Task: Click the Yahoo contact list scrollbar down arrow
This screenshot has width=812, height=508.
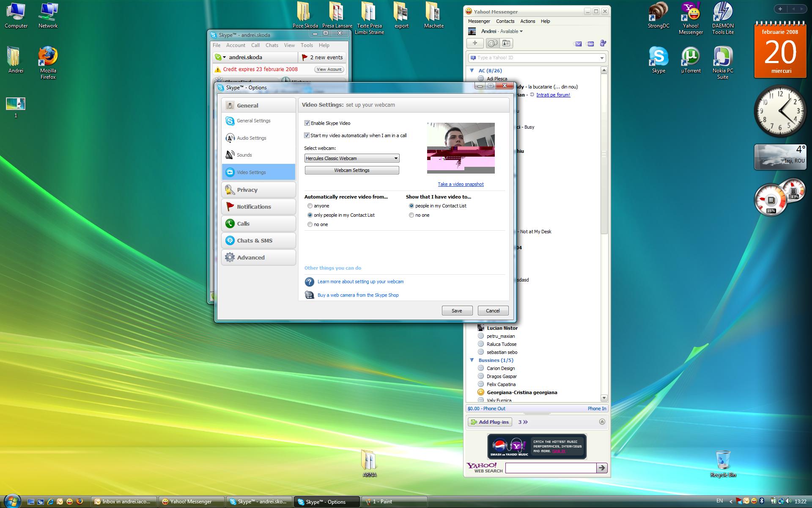Action: 604,398
